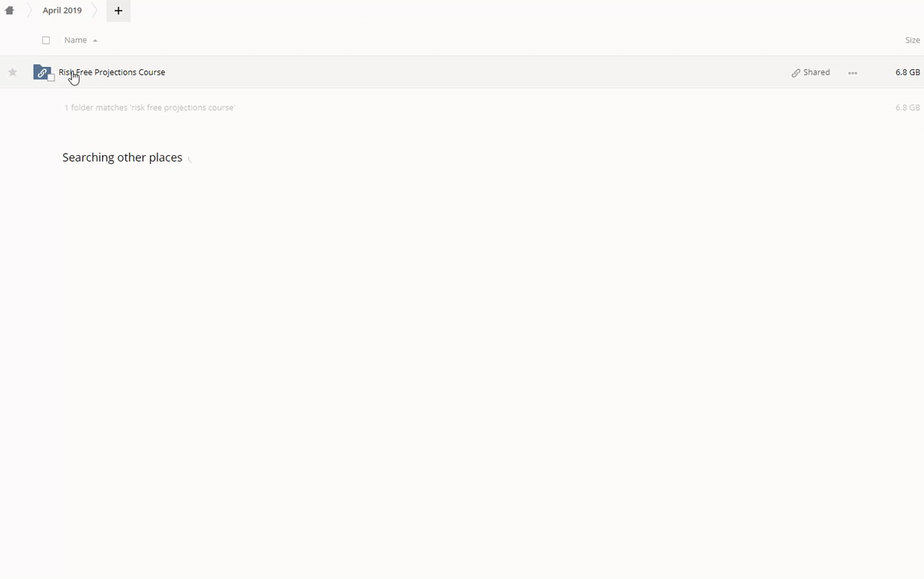
Task: Click the loading spinner beside Searching other places
Action: click(190, 158)
